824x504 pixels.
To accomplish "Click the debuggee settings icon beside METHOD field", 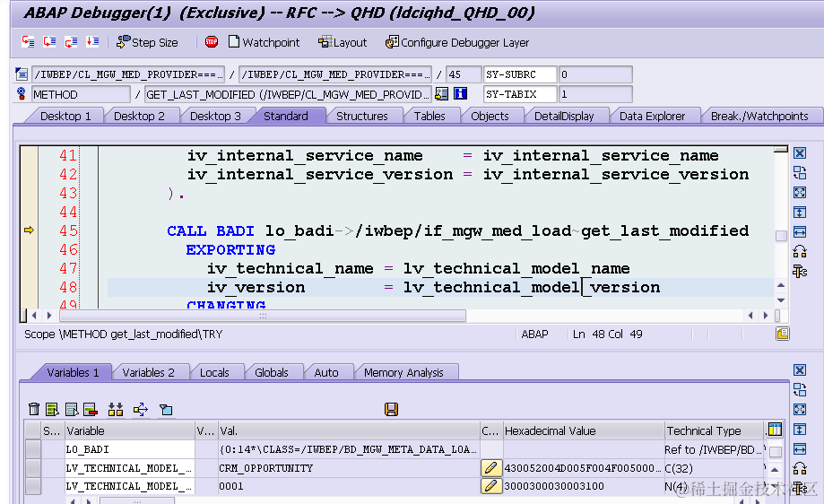I will tap(21, 93).
